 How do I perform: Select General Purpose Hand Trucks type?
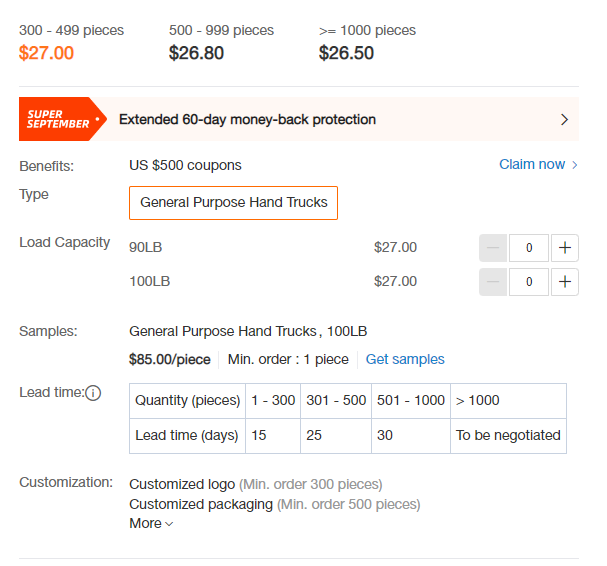coord(233,202)
